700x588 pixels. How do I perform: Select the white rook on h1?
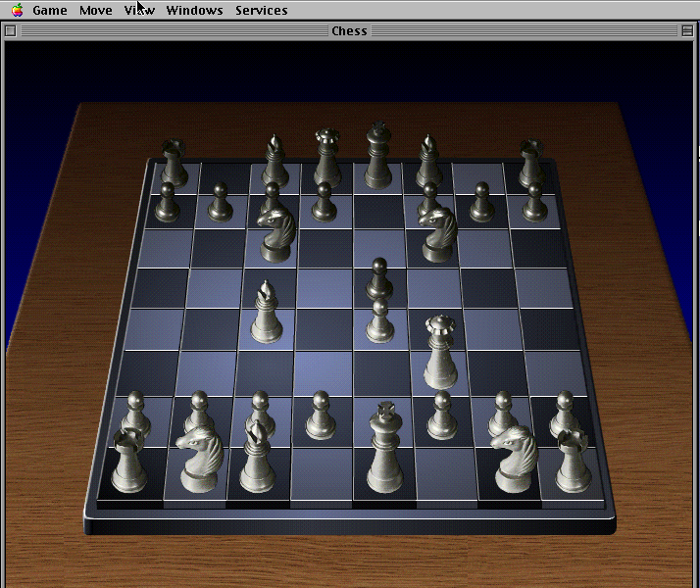(574, 461)
